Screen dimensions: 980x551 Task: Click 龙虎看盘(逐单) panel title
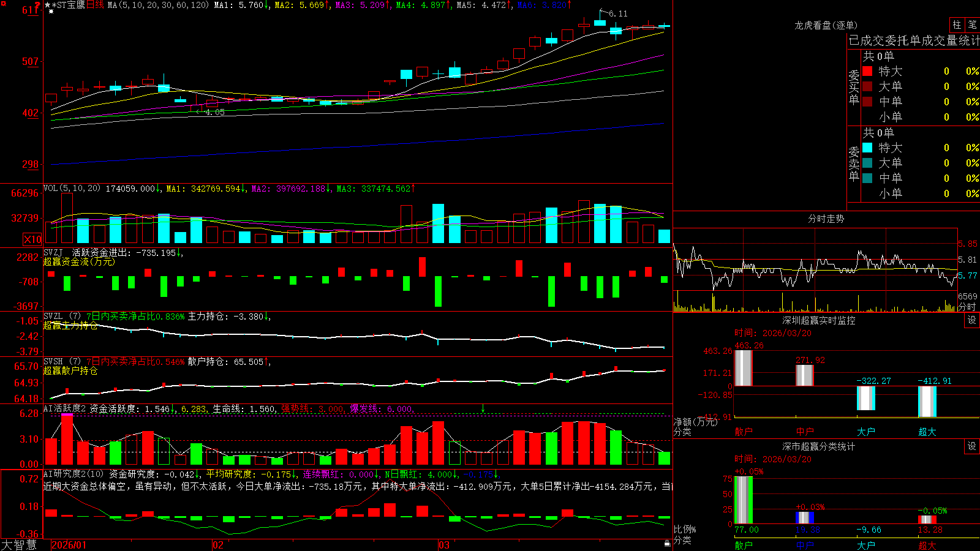[826, 25]
